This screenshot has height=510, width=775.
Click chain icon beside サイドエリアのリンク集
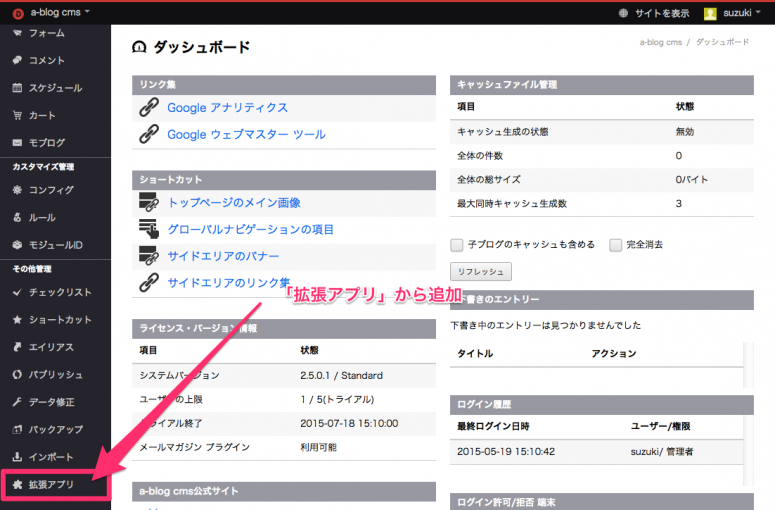tap(149, 282)
